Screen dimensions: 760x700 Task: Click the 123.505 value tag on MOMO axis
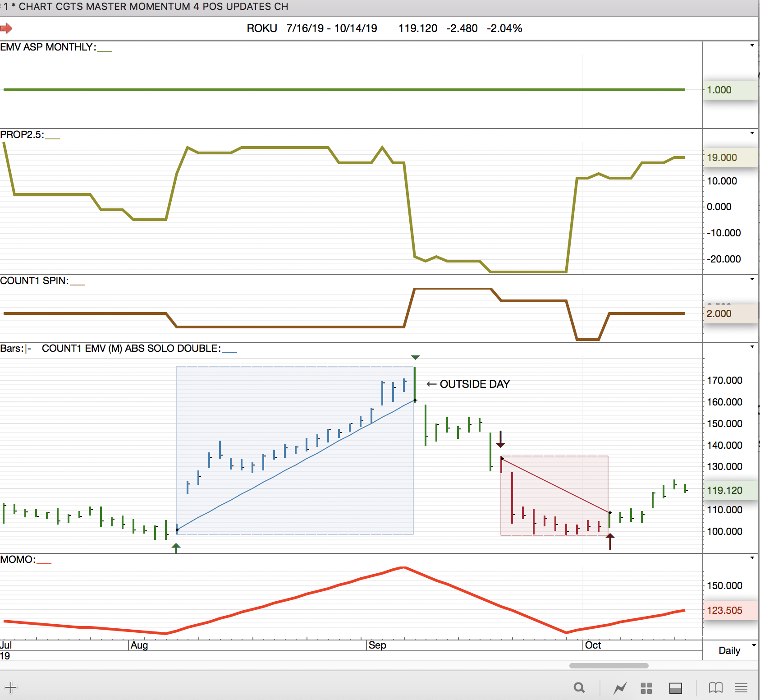[x=730, y=610]
